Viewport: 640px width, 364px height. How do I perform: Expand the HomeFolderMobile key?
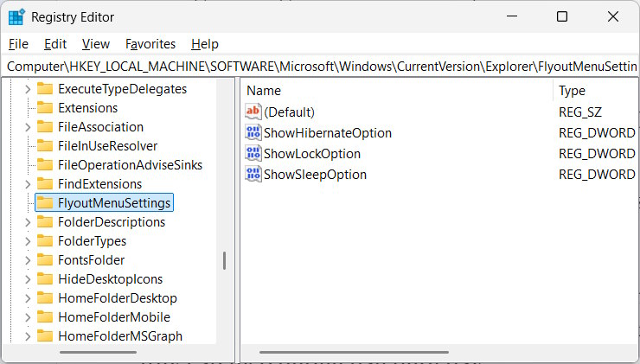click(28, 317)
